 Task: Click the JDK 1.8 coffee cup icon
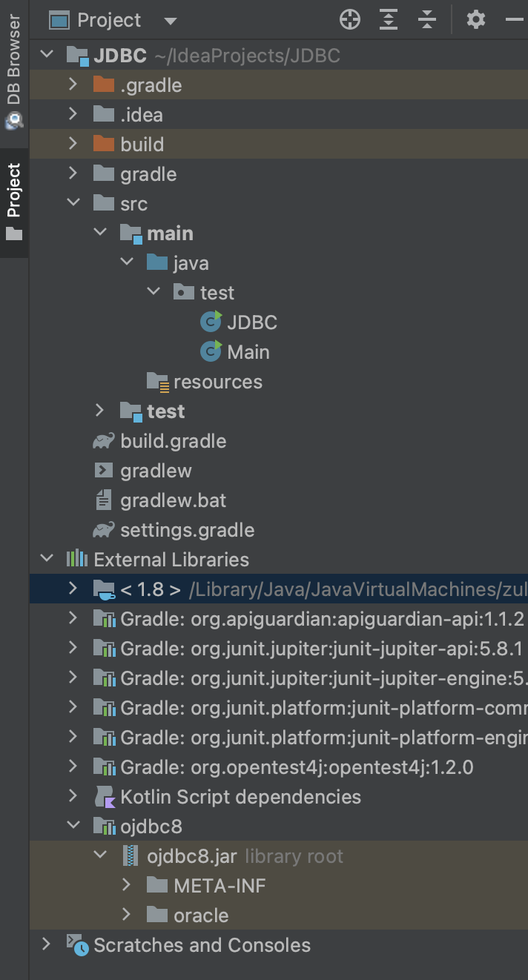(x=104, y=590)
